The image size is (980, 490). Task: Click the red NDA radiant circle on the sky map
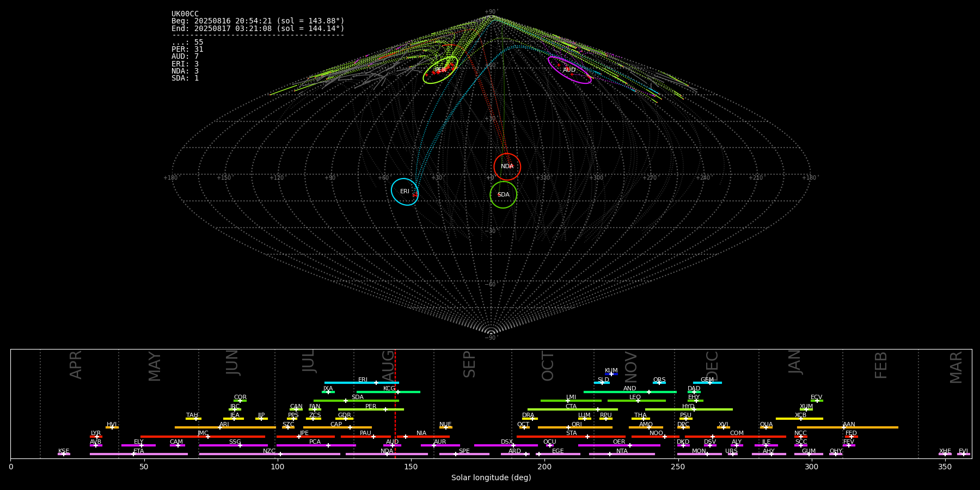[507, 167]
